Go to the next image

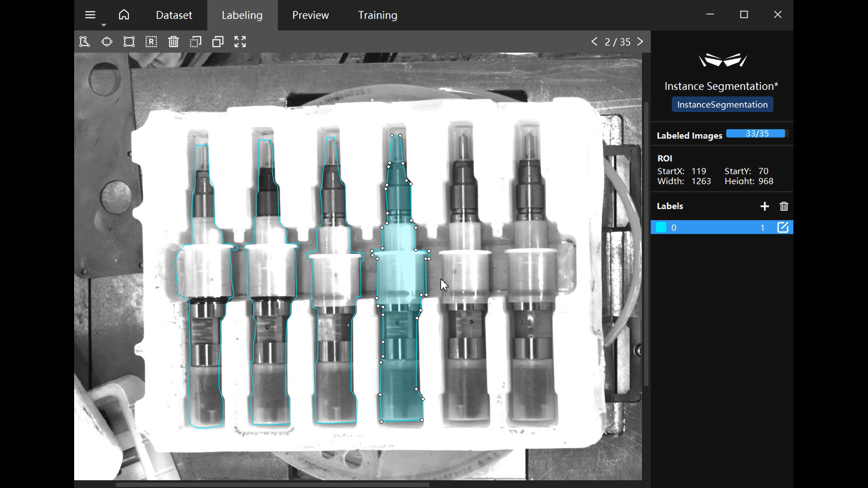pos(640,42)
